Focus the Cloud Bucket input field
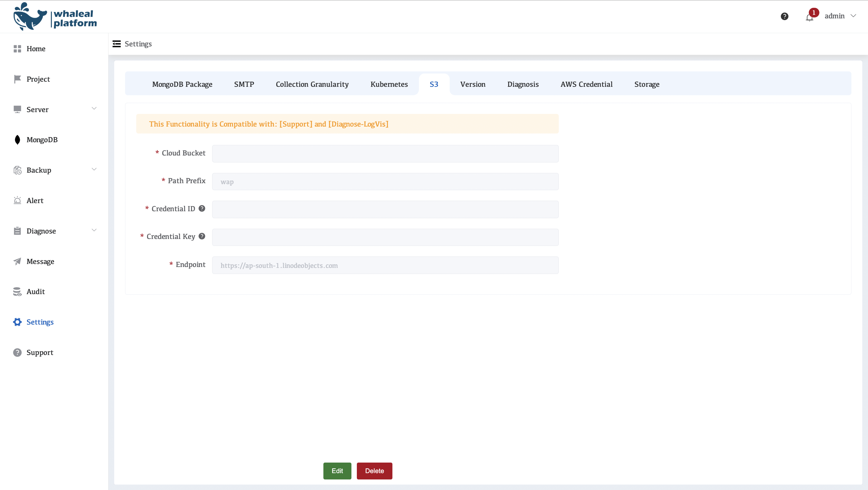Viewport: 868px width, 490px height. [x=385, y=154]
